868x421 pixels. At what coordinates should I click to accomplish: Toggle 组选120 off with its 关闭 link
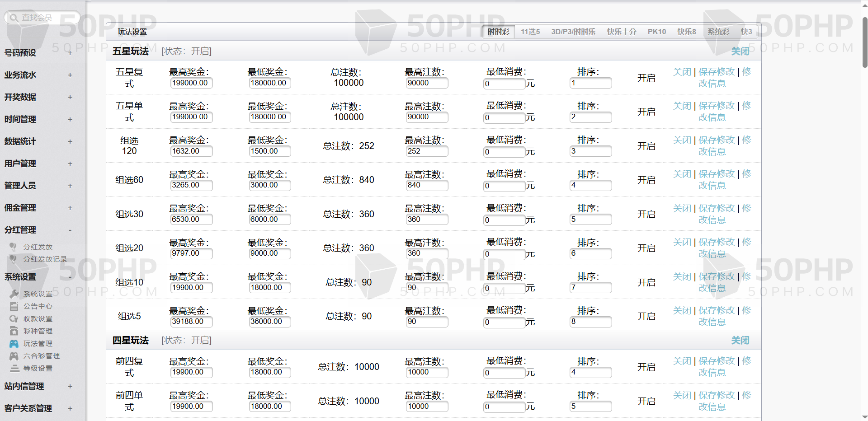(682, 140)
